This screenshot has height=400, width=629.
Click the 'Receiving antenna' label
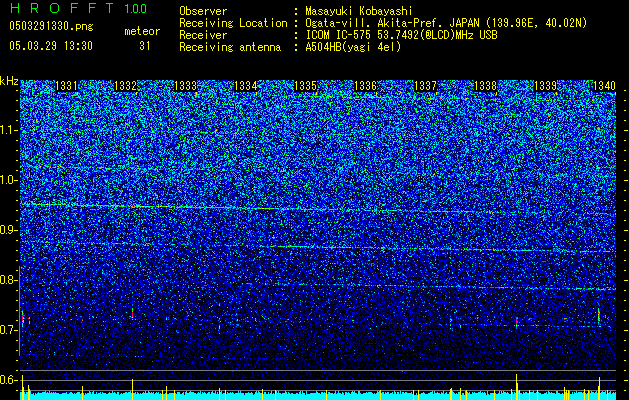click(x=230, y=47)
